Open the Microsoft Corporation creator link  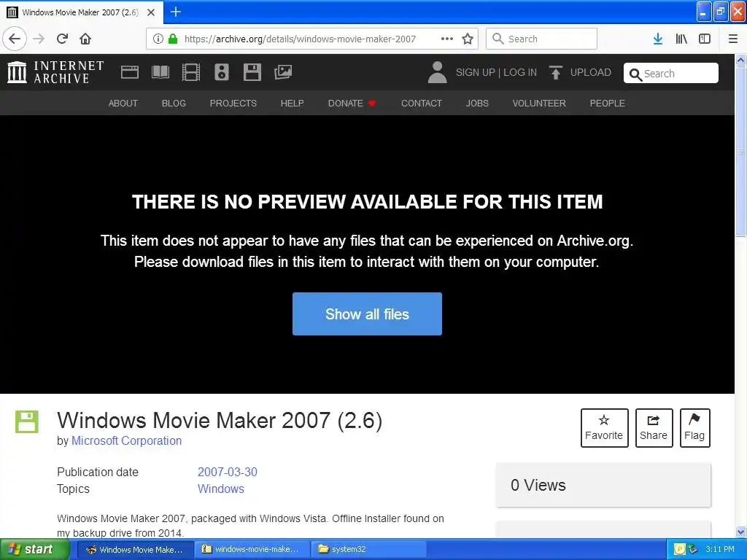tap(126, 441)
